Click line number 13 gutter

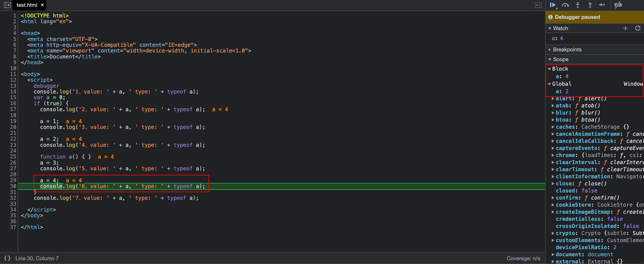(13, 86)
